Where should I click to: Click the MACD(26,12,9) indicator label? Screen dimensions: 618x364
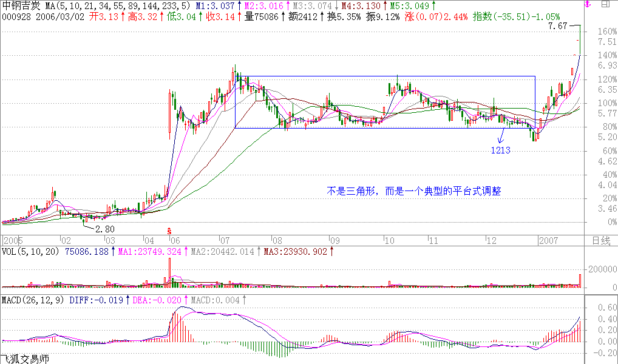[x=33, y=300]
